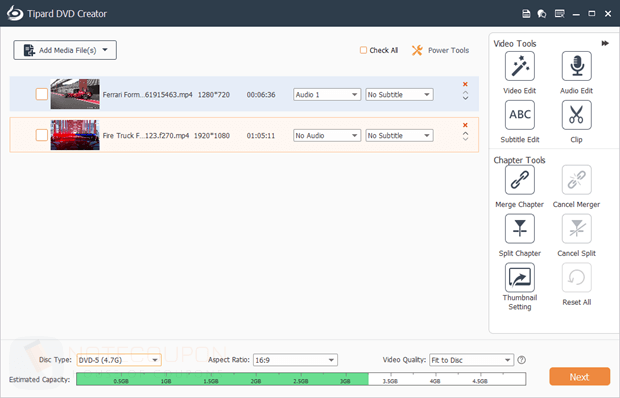Open No Audio dropdown for Fire Truck video

(327, 136)
